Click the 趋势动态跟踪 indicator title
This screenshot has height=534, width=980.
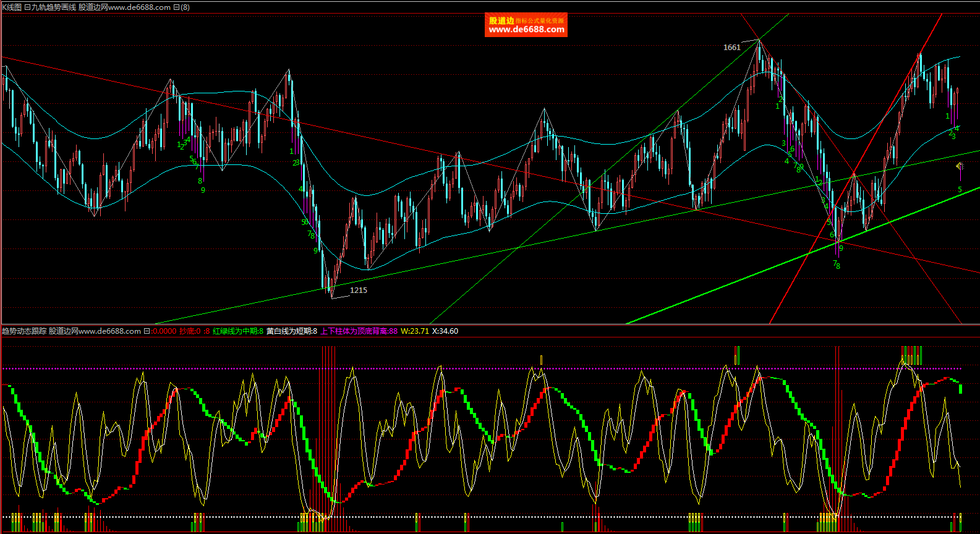point(24,331)
